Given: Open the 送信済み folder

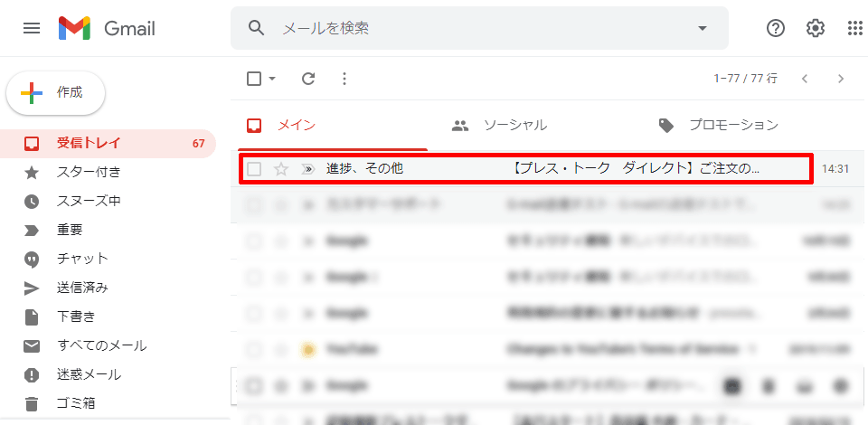Looking at the screenshot, I should tap(82, 288).
